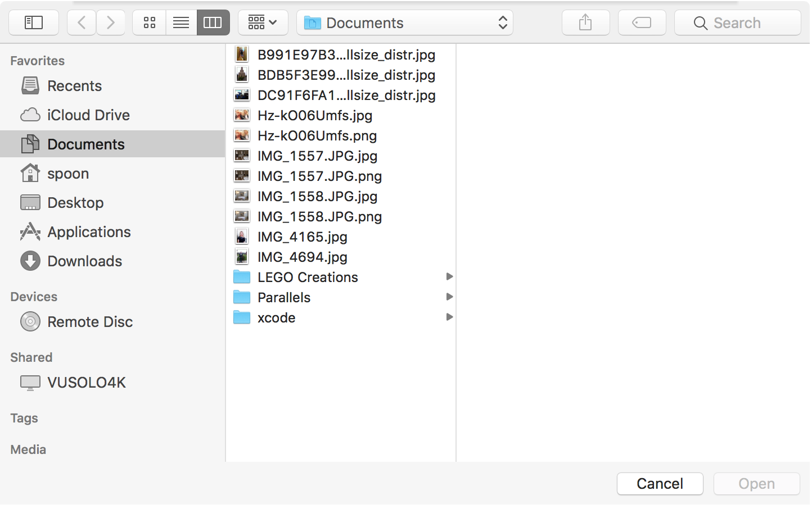Switch to list view
This screenshot has width=812, height=509.
pos(181,22)
